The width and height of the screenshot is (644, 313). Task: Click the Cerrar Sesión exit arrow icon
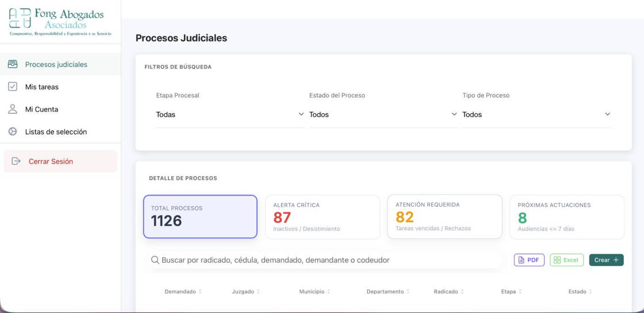16,161
